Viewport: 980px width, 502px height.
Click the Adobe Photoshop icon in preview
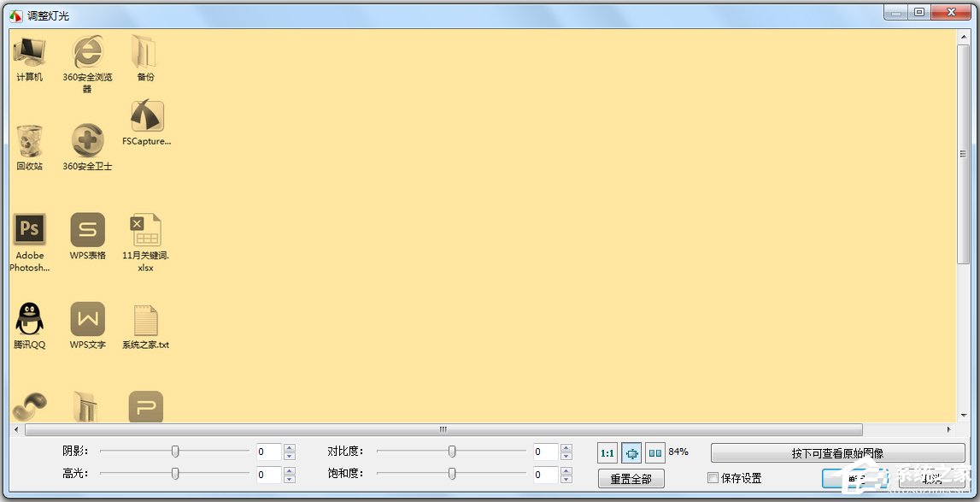coord(29,230)
